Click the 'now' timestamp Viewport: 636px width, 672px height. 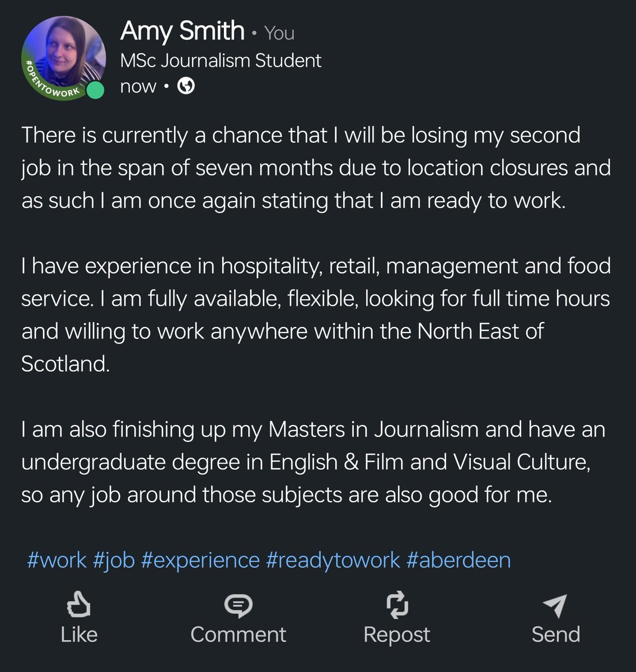138,86
